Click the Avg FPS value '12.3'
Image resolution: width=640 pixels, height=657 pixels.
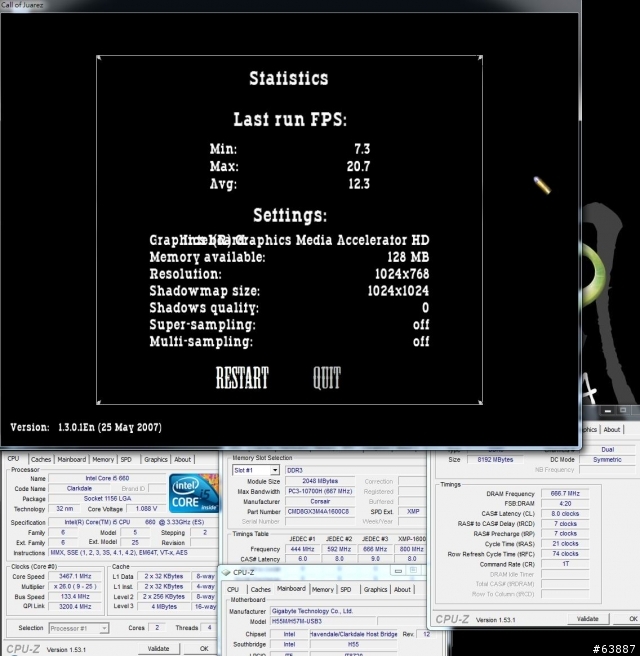pos(359,184)
